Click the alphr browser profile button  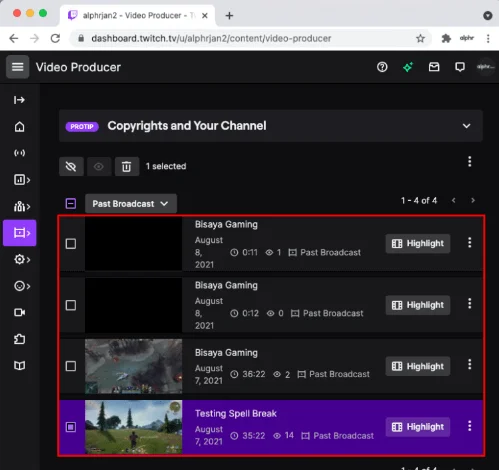[467, 38]
